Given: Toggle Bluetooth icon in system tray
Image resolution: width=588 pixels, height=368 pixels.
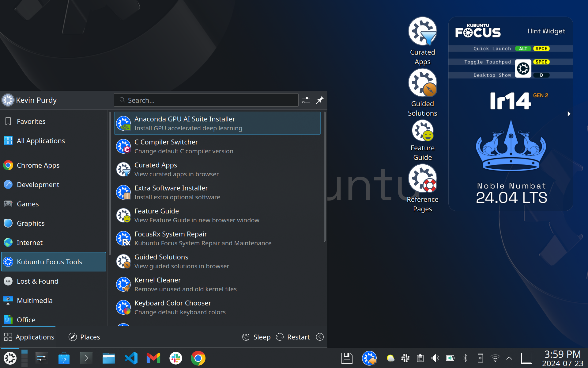Looking at the screenshot, I should tap(465, 358).
